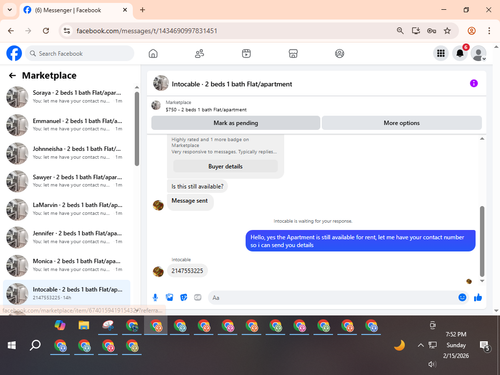Close the Messenger Facebook tab

(x=125, y=10)
